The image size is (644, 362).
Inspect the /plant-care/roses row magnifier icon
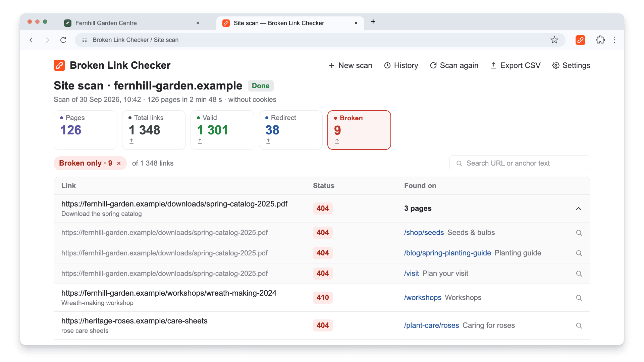click(579, 325)
